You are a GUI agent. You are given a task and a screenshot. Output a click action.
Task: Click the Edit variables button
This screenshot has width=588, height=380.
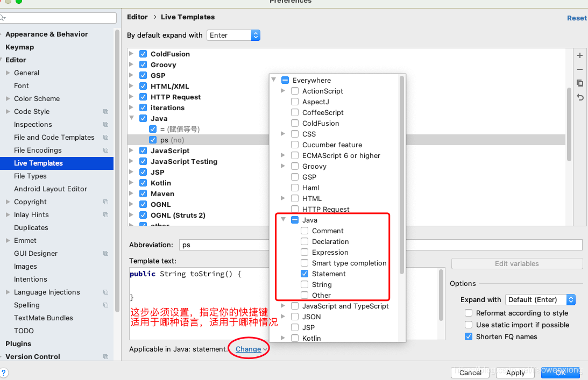(517, 263)
